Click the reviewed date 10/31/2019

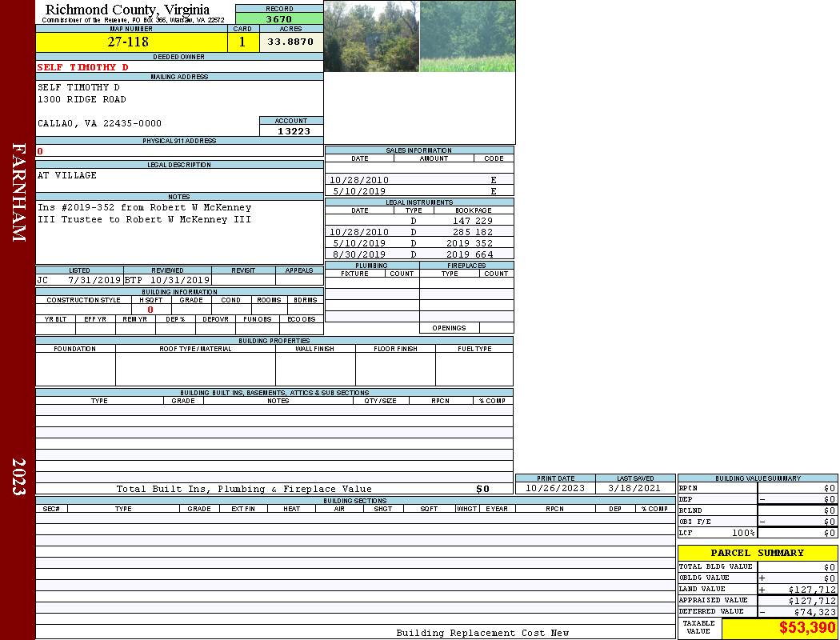pos(179,280)
